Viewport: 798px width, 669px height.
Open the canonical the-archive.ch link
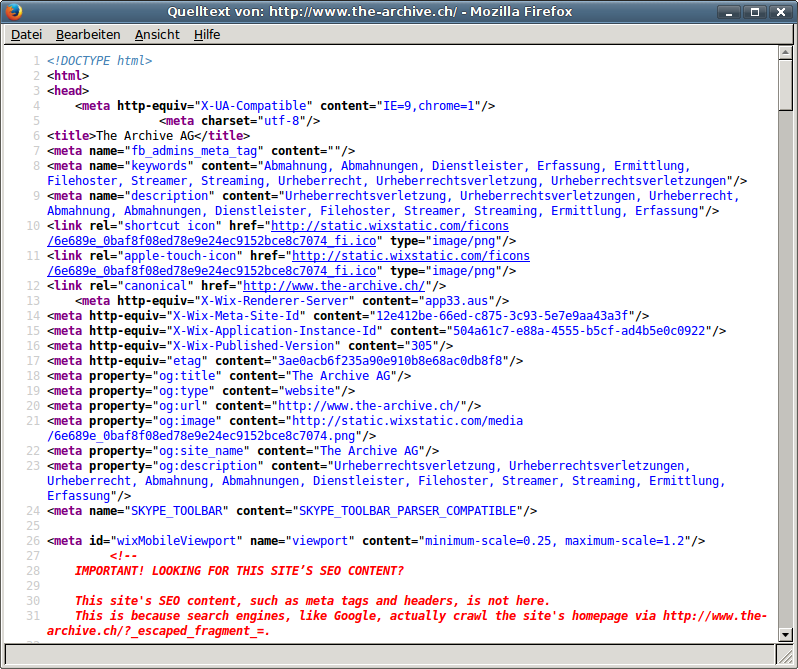pos(334,286)
